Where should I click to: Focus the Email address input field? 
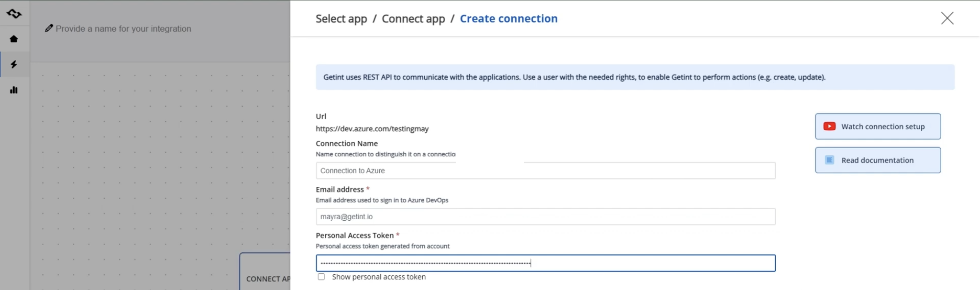click(x=546, y=217)
